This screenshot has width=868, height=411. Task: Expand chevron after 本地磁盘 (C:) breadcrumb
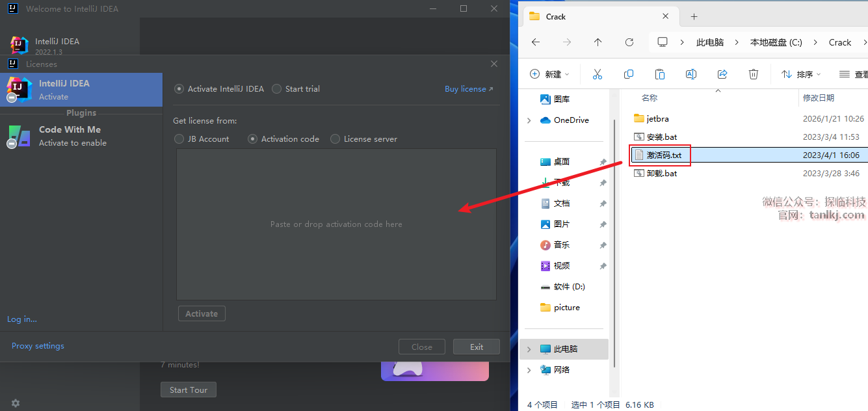click(815, 42)
